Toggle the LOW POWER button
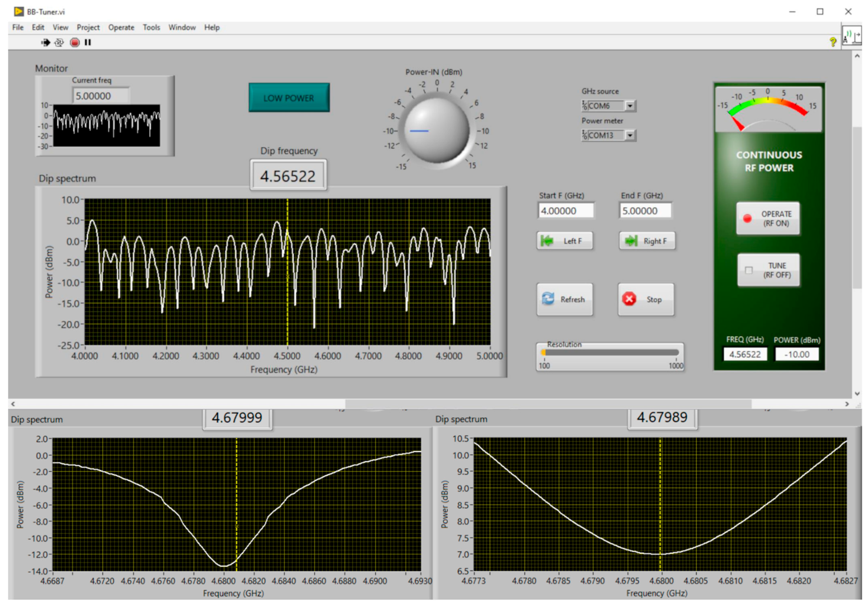This screenshot has width=868, height=607. pyautogui.click(x=289, y=98)
